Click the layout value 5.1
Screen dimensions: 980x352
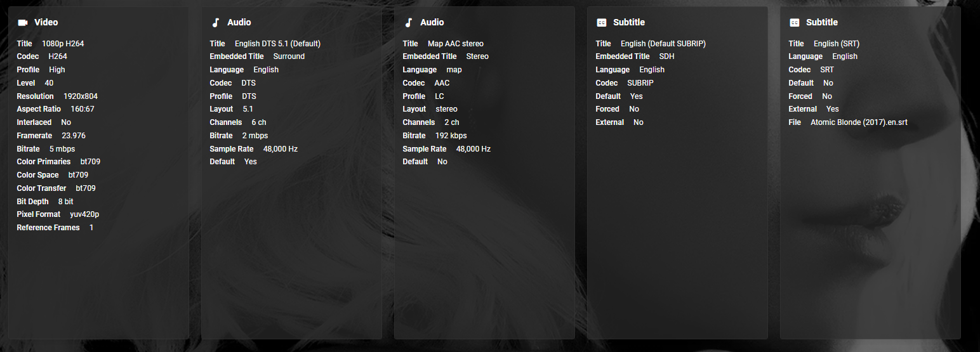[x=248, y=109]
